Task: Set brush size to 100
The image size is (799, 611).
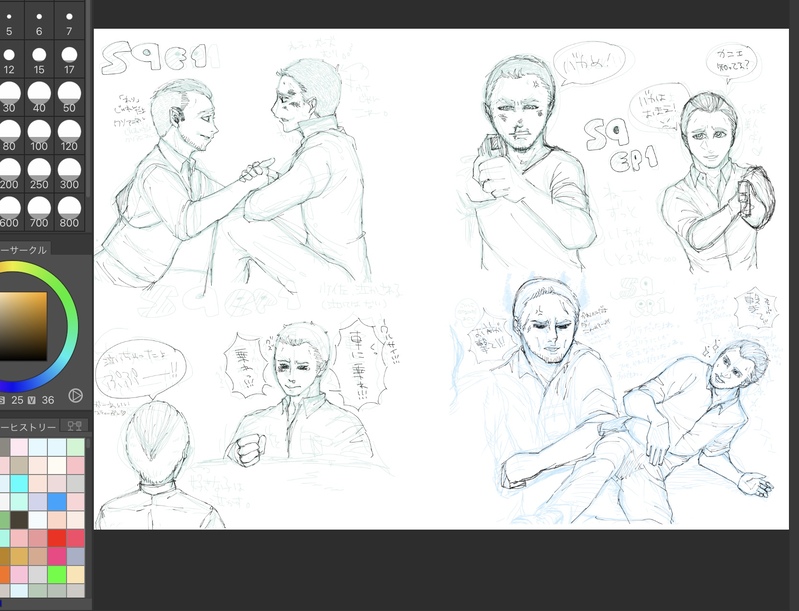Action: point(39,136)
